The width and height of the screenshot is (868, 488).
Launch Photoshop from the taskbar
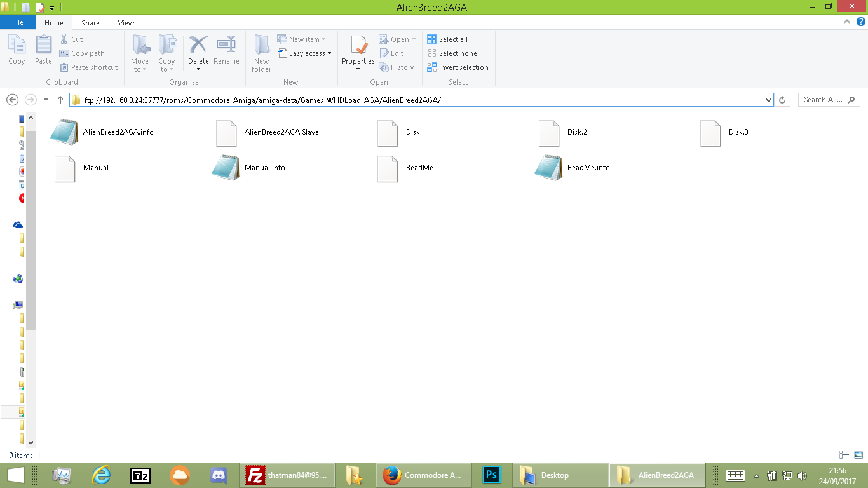(x=491, y=475)
